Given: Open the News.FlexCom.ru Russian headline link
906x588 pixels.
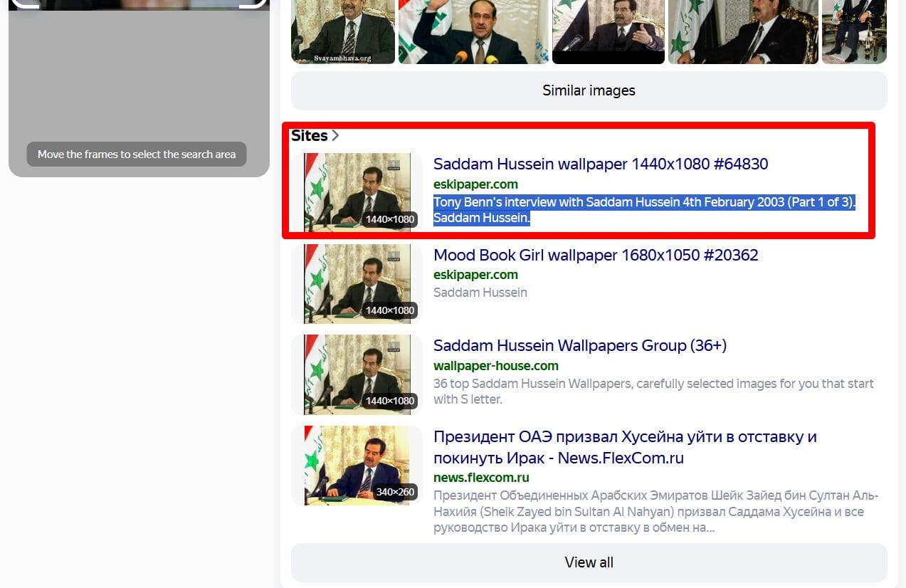Looking at the screenshot, I should 625,447.
